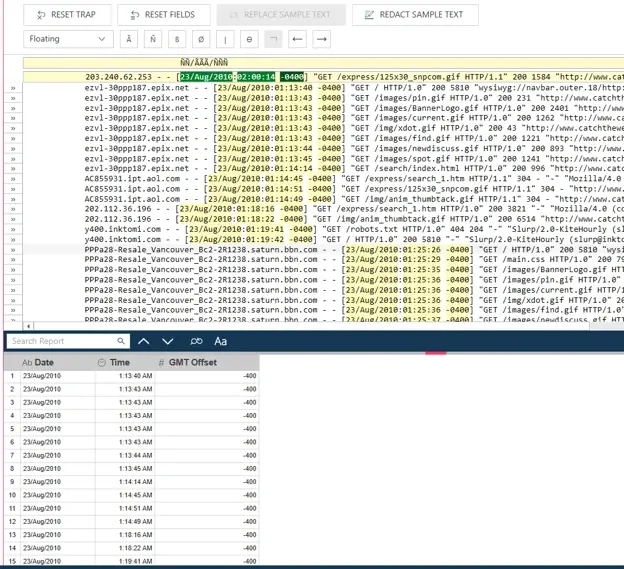Click IP 203.240.62.253 in sample line

coord(118,77)
